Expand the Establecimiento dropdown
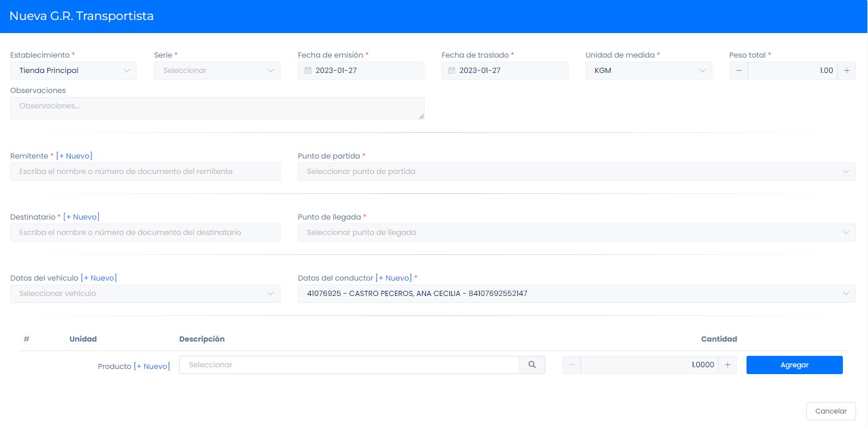 (x=73, y=71)
